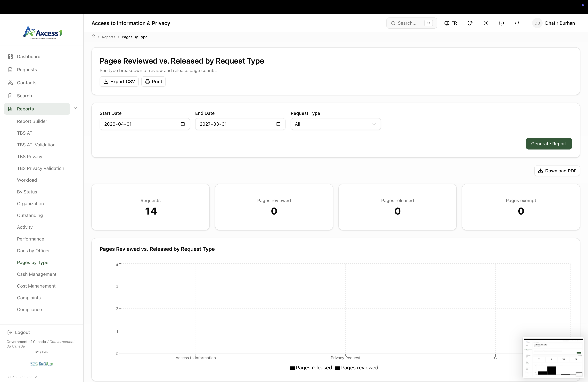This screenshot has width=588, height=382.
Task: Click the Dashboard sidebar icon
Action: pos(10,57)
